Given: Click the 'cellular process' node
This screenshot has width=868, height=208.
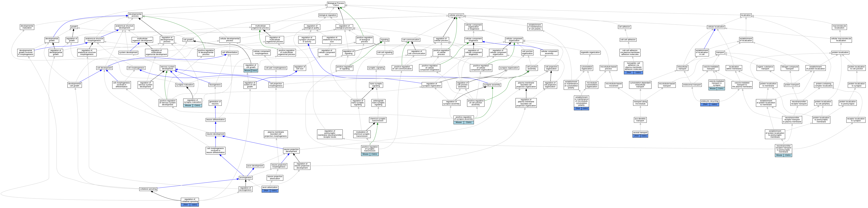Looking at the screenshot, I should [456, 15].
